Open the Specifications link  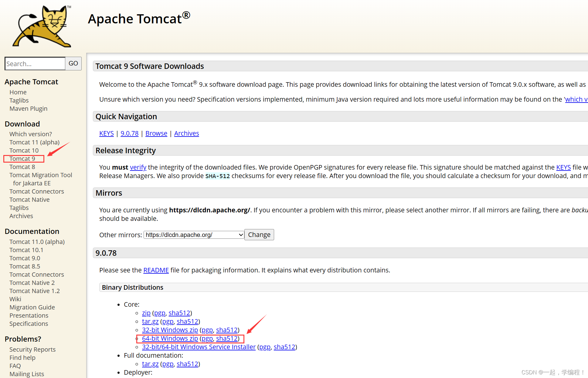(29, 323)
